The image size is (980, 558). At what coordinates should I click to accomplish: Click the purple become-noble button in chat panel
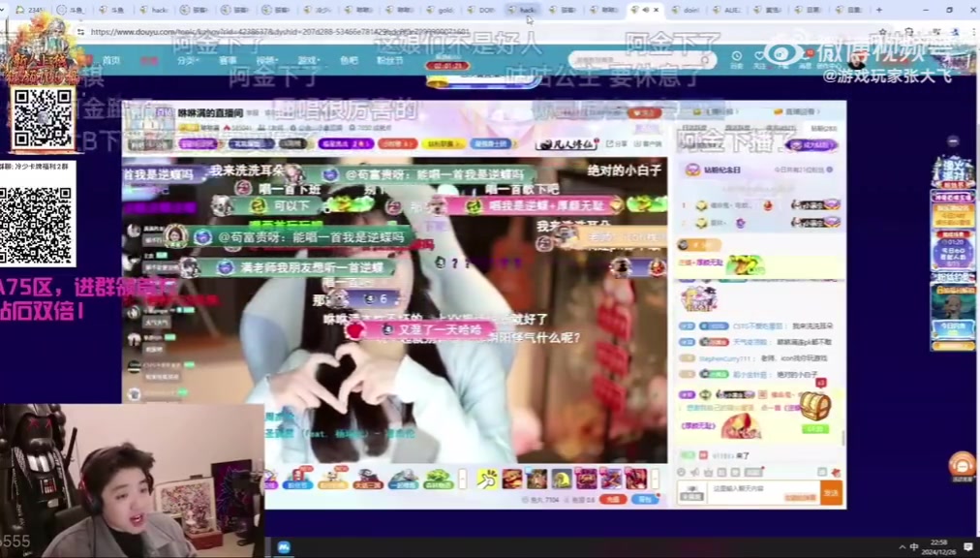pyautogui.click(x=812, y=145)
